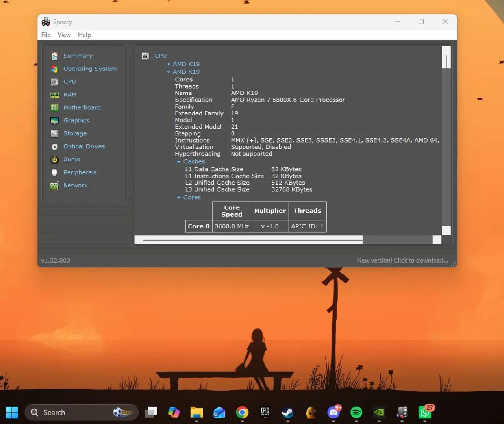Click AMD Ryzen 7 5800X specification value

288,100
